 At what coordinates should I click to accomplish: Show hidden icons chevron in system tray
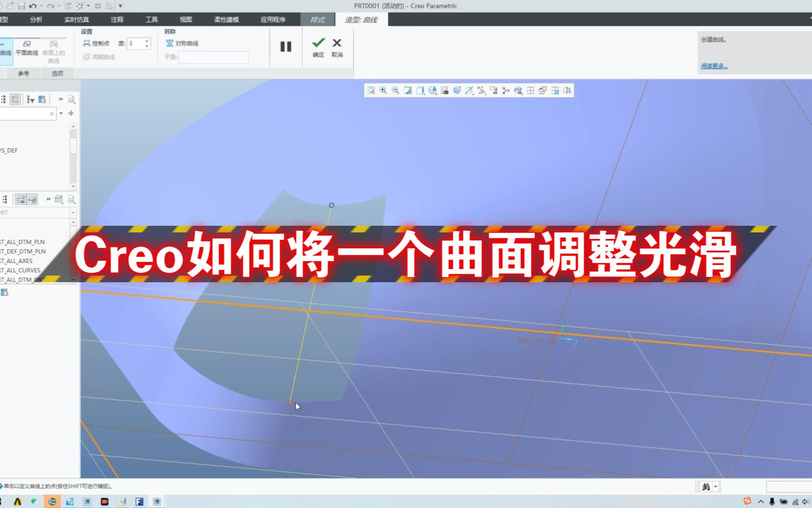click(x=761, y=502)
